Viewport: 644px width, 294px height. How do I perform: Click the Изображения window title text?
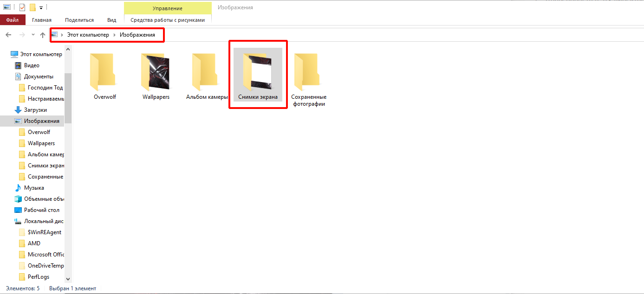pyautogui.click(x=235, y=7)
